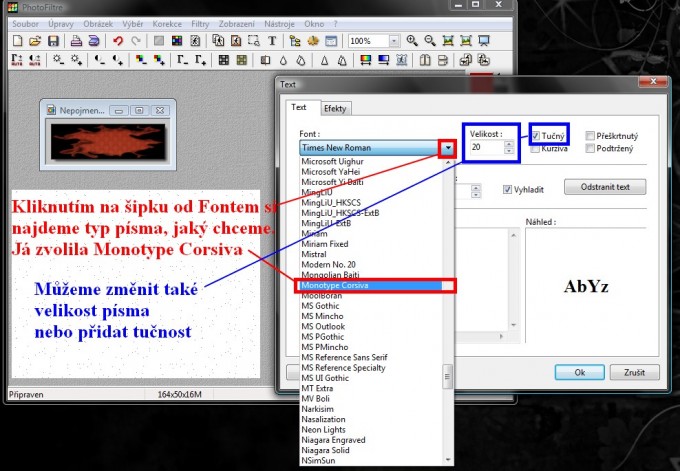The width and height of the screenshot is (680, 471).
Task: Enable the Podtržený underline checkbox
Action: coord(590,148)
